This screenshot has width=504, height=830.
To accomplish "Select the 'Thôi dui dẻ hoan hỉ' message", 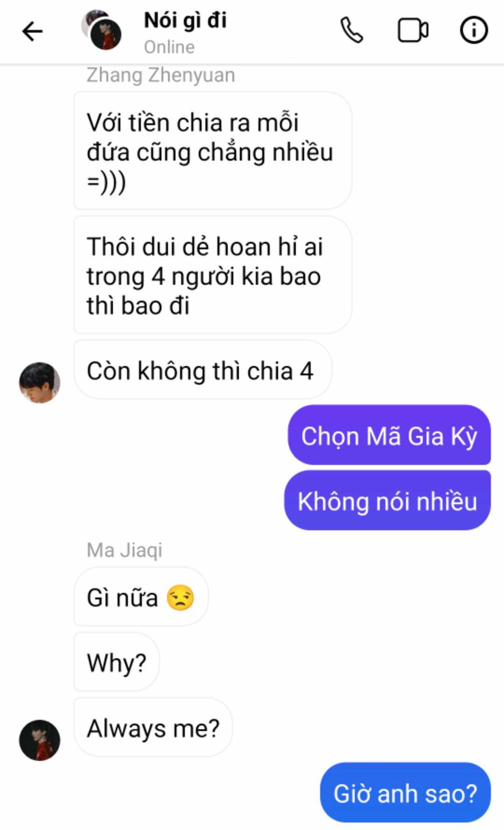I will pos(213,275).
